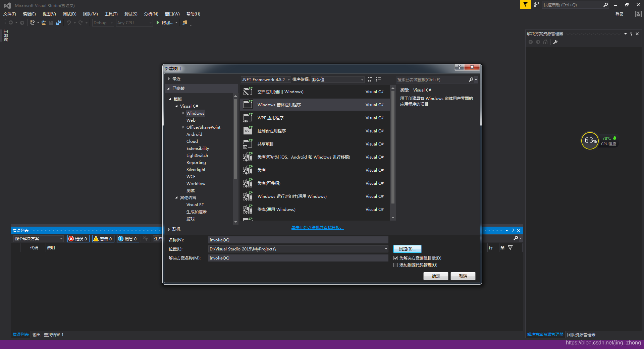The width and height of the screenshot is (644, 349).
Task: Select the WPF Application template
Action: [315, 118]
